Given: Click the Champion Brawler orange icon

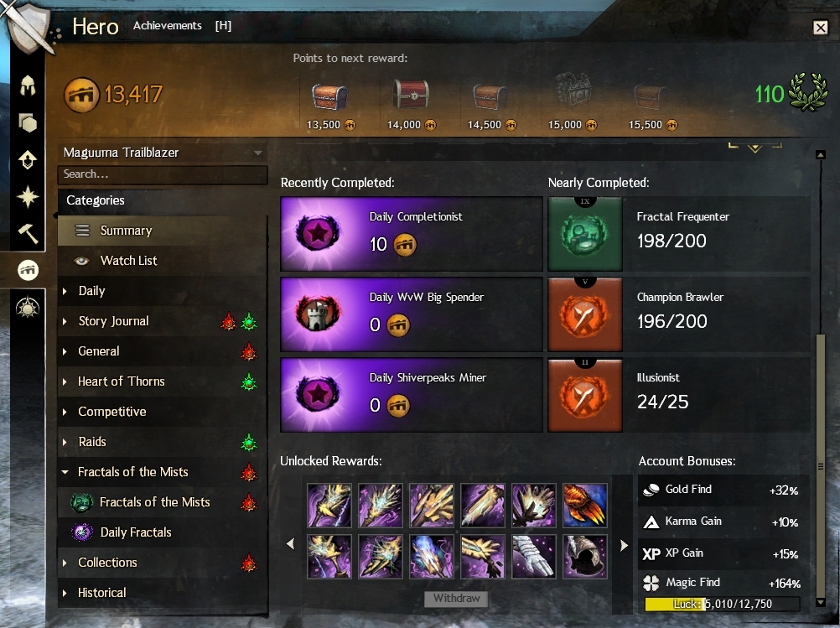Looking at the screenshot, I should (585, 314).
